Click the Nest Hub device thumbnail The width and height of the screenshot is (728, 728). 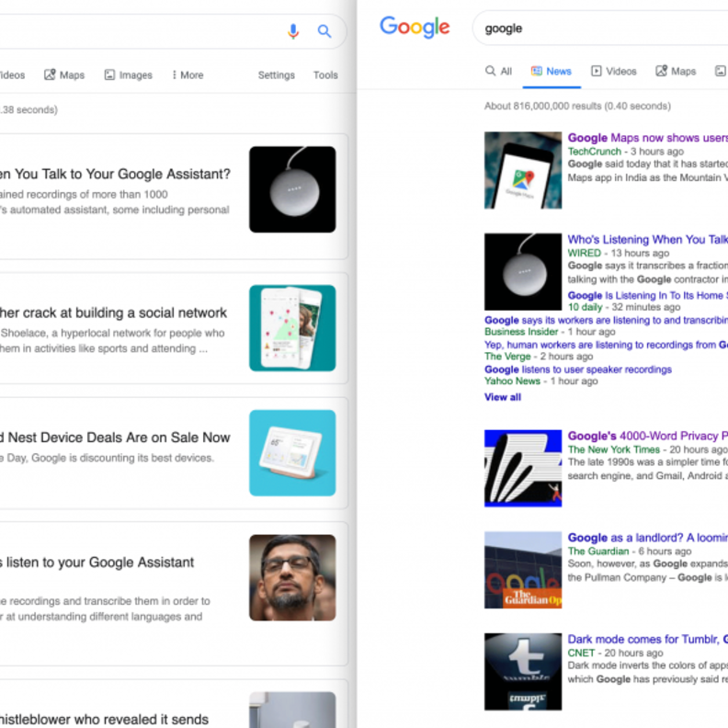coord(292,453)
